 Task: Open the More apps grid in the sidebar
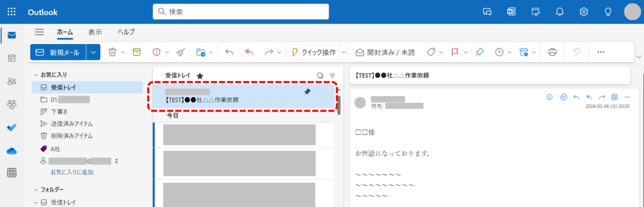11,173
